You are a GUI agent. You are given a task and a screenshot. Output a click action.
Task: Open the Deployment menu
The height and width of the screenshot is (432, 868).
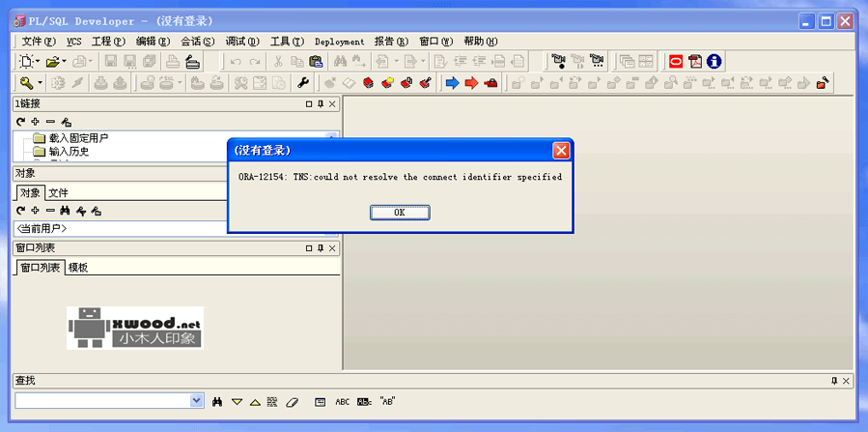(339, 42)
